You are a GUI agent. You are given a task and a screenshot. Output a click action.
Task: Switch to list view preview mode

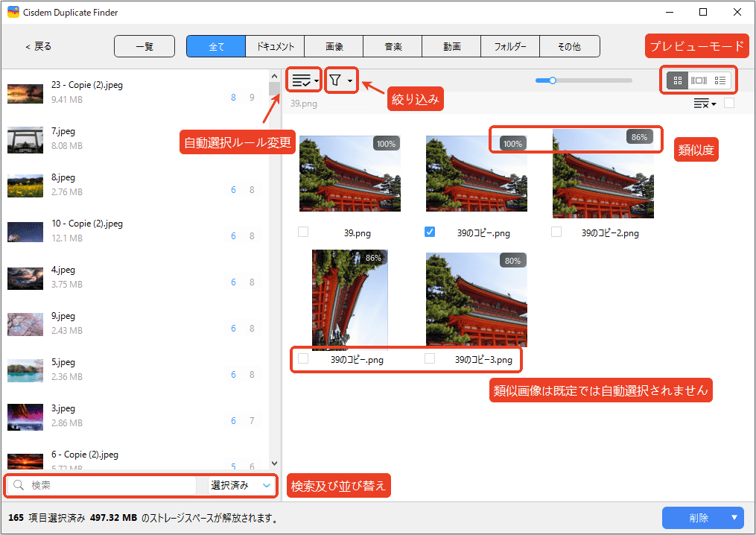click(x=720, y=80)
